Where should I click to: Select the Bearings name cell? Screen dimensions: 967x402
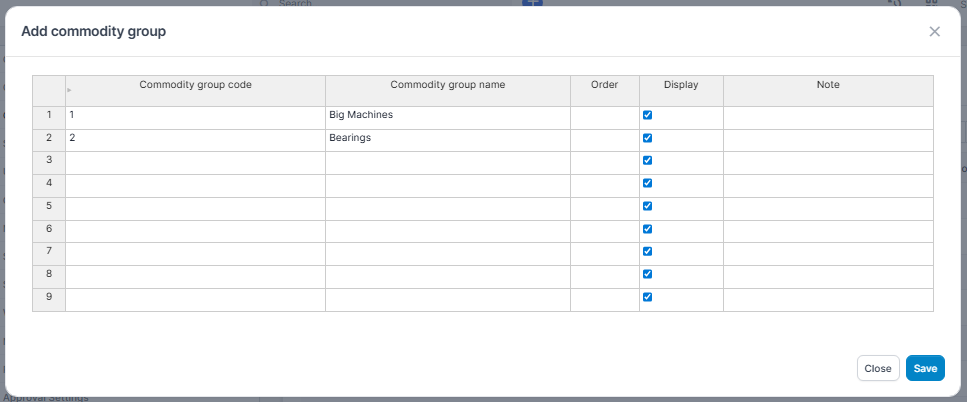(x=447, y=138)
